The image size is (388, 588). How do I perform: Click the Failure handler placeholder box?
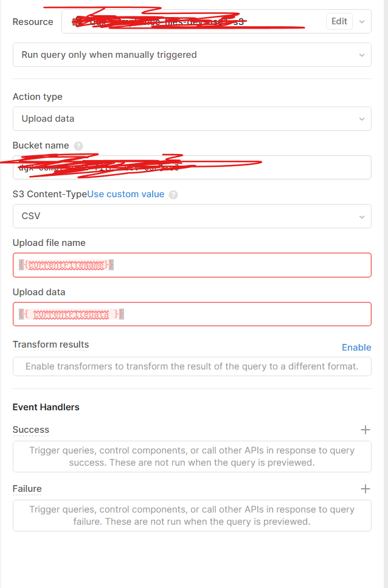coord(192,516)
